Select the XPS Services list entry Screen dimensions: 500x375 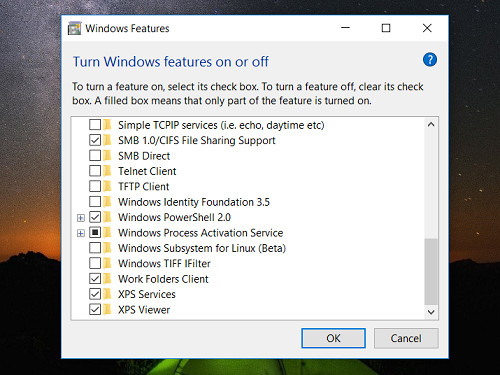[147, 294]
